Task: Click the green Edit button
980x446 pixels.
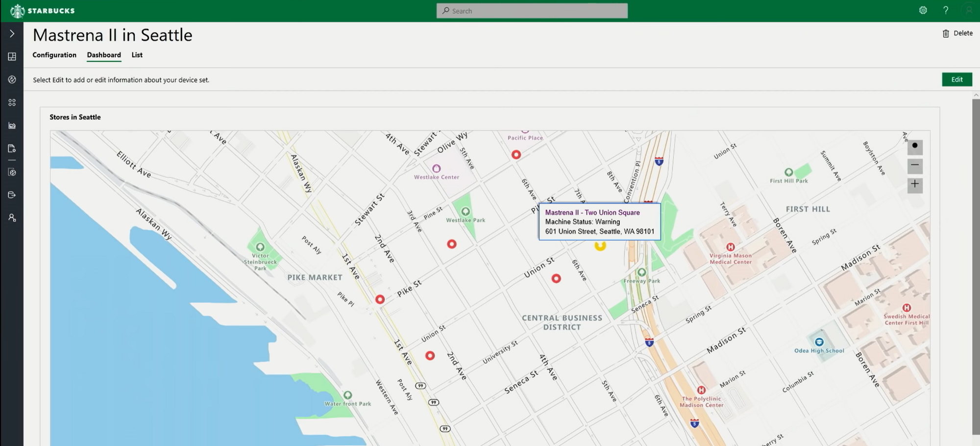Action: 957,79
